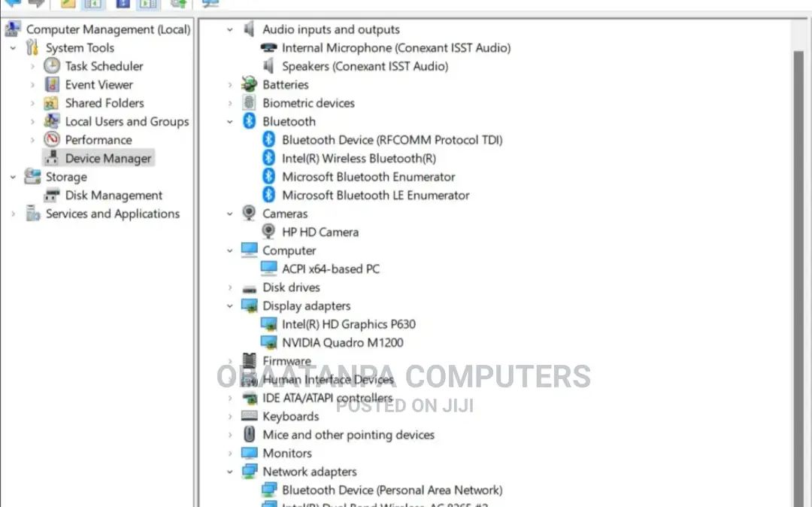812x507 pixels.
Task: Click the Disk drives category icon
Action: click(249, 289)
